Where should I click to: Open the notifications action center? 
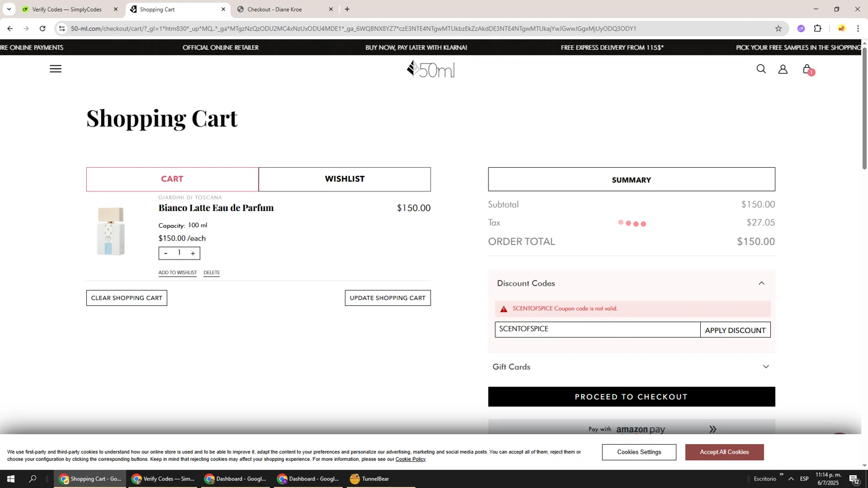(x=854, y=479)
